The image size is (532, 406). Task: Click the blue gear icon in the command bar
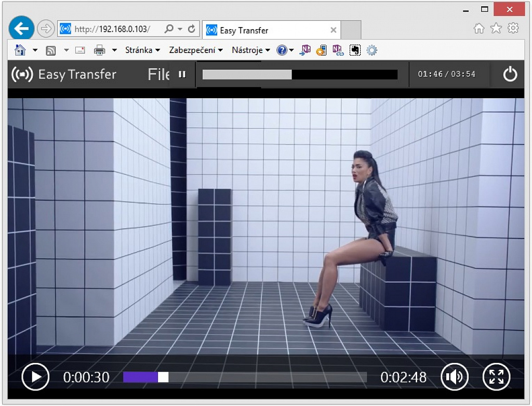(x=372, y=50)
